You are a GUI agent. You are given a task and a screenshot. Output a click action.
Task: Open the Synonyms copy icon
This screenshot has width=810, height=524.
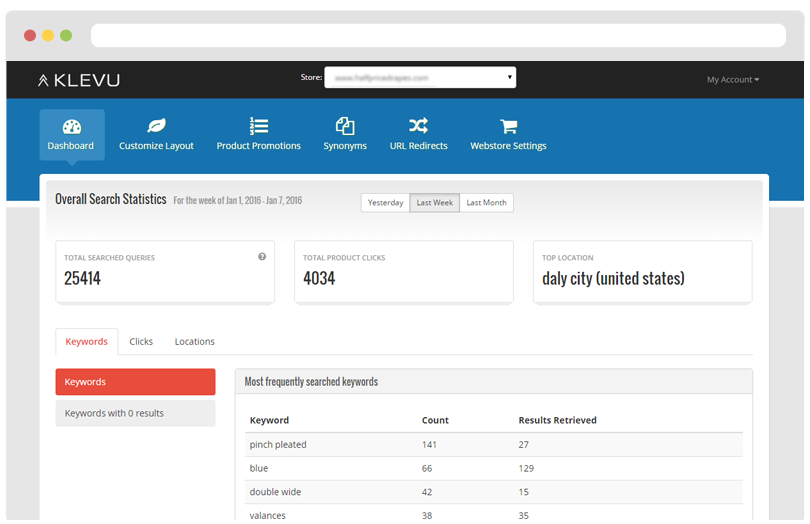(345, 126)
